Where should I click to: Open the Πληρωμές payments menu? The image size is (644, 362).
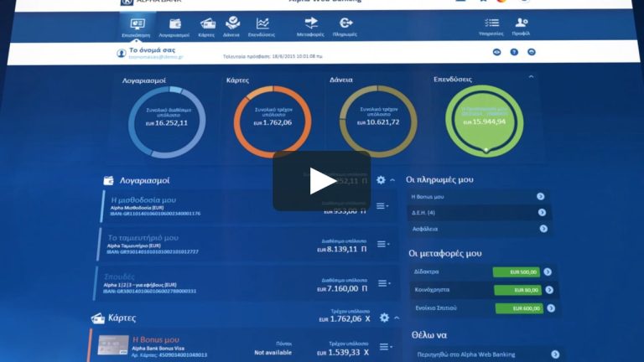[345, 27]
